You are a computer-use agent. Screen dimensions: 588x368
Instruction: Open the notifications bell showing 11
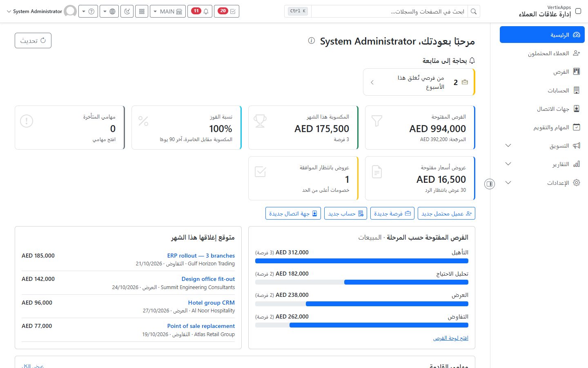click(200, 11)
